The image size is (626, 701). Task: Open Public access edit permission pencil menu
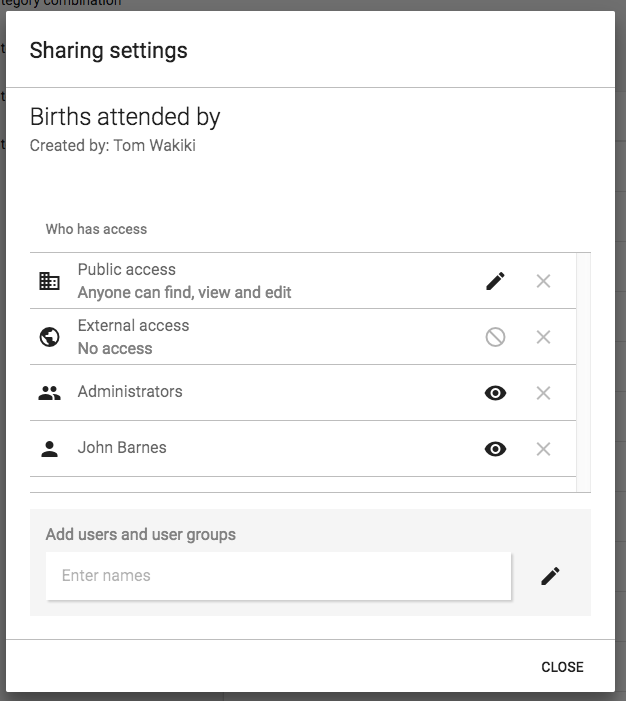495,281
